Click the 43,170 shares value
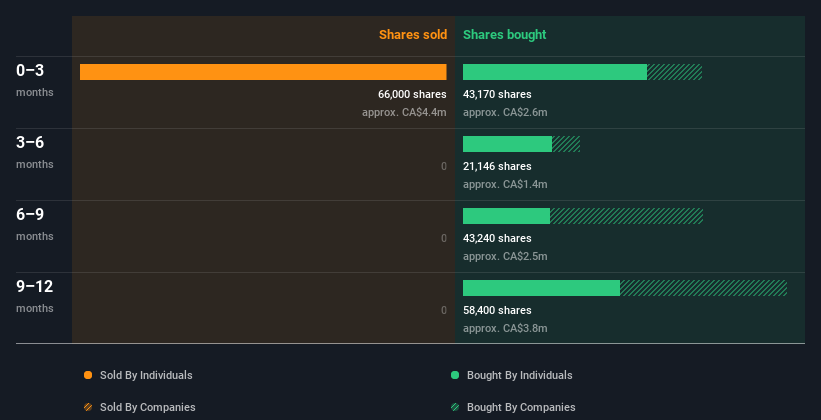The height and width of the screenshot is (420, 821). (x=497, y=94)
